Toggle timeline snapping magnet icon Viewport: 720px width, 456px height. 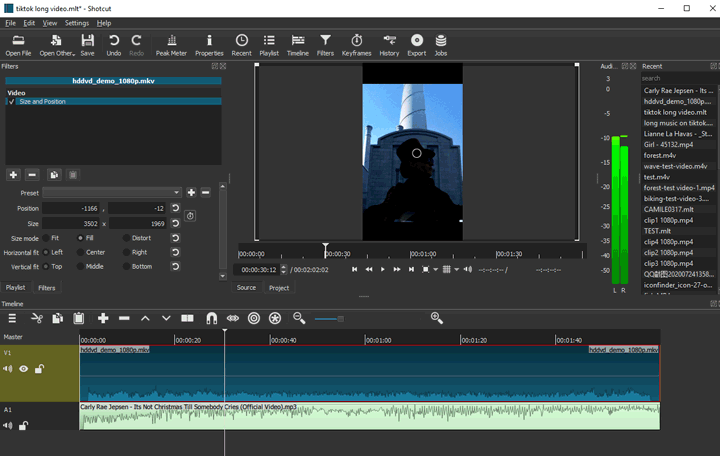(x=211, y=318)
